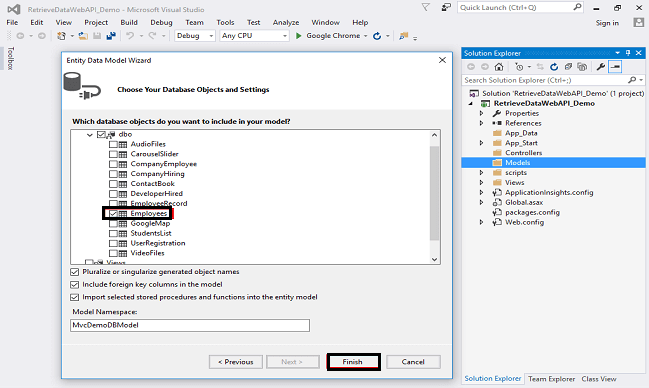
Task: Click Solution Explorer Collapse All icon
Action: [x=568, y=67]
